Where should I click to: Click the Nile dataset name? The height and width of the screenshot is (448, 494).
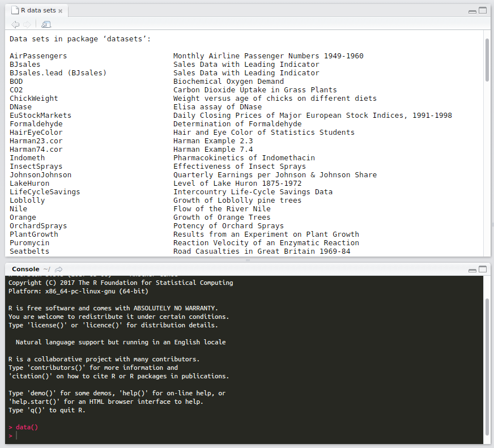click(18, 209)
